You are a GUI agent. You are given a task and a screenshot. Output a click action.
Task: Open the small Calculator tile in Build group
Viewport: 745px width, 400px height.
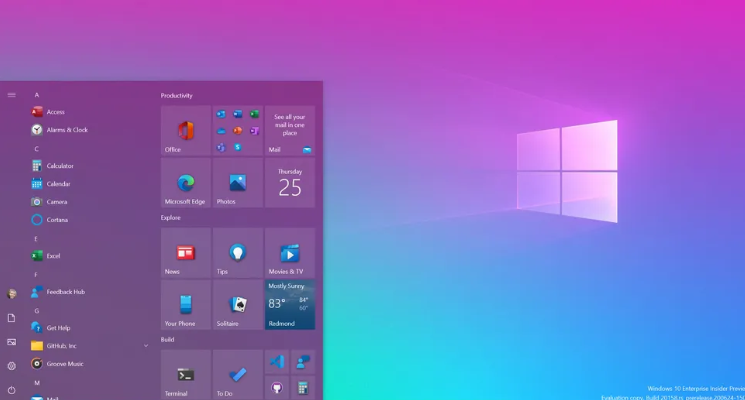click(x=303, y=388)
